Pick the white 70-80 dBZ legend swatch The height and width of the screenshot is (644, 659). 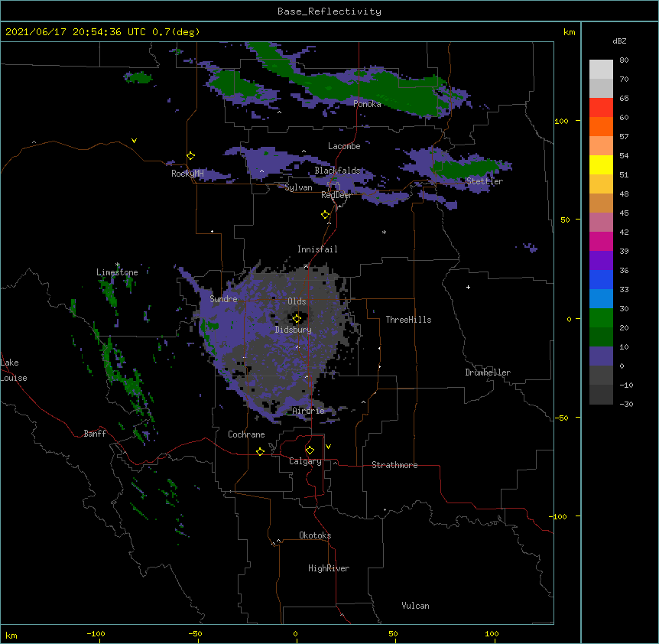pos(601,70)
